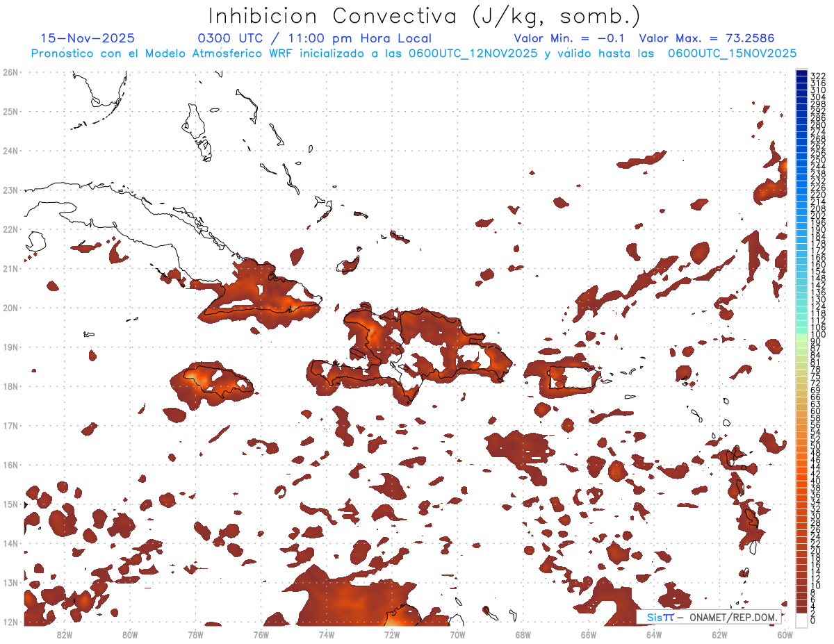
Task: Click the '80W' longitude label
Action: tap(130, 634)
